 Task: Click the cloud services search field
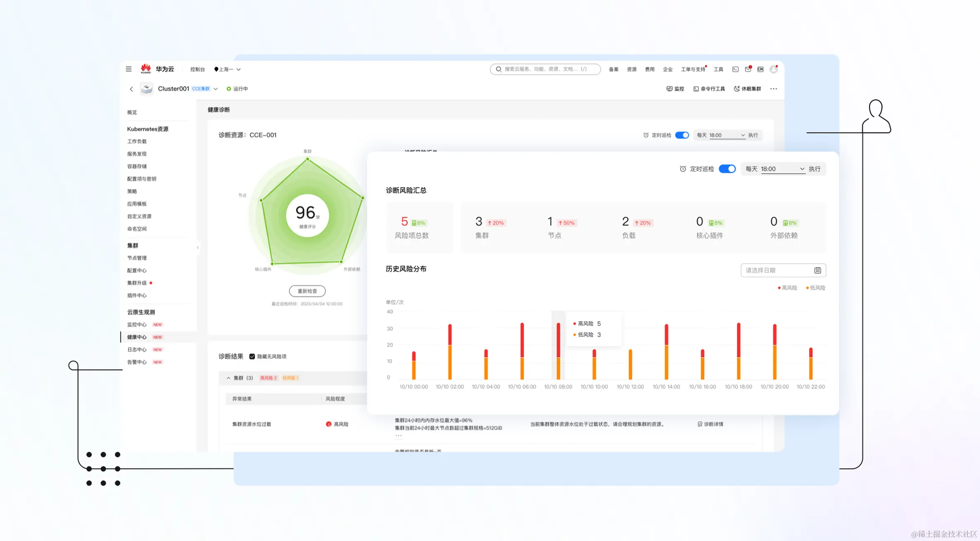545,69
